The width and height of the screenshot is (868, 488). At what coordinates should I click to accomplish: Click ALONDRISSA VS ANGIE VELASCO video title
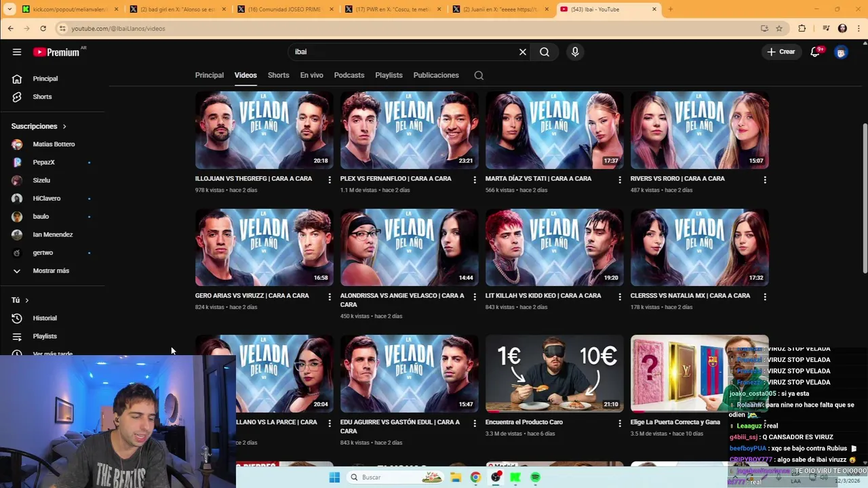point(402,300)
